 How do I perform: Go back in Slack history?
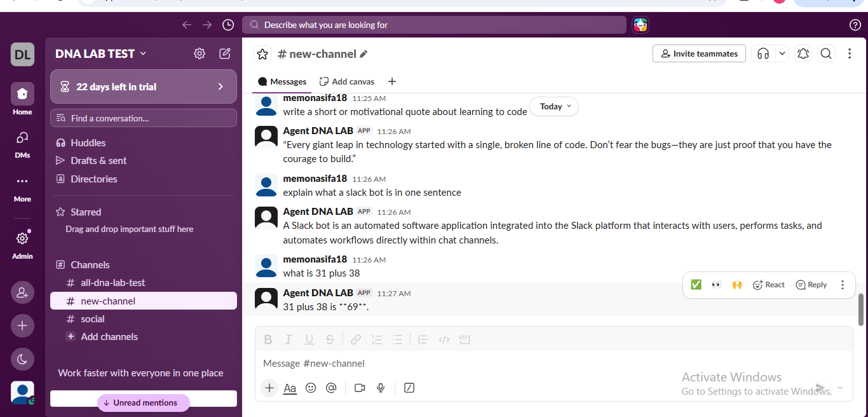[187, 25]
